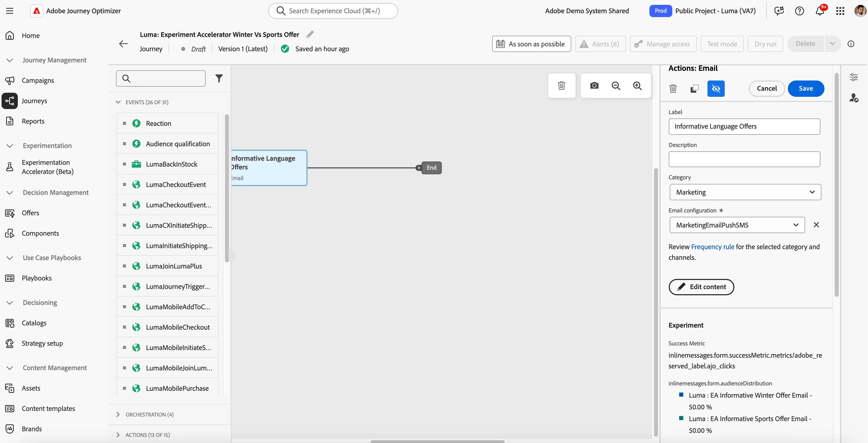Delete the email action via panel trash icon
The width and height of the screenshot is (868, 443).
point(673,89)
